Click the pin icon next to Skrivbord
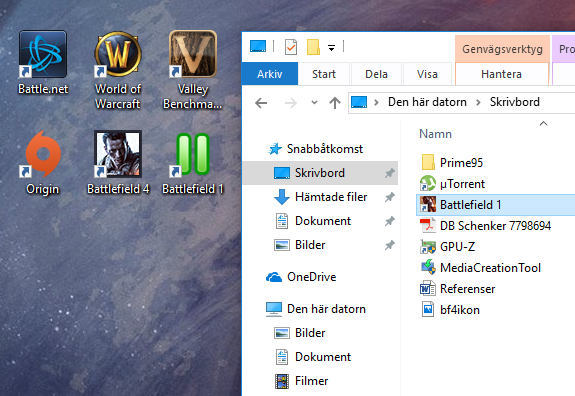The height and width of the screenshot is (396, 575). point(389,173)
